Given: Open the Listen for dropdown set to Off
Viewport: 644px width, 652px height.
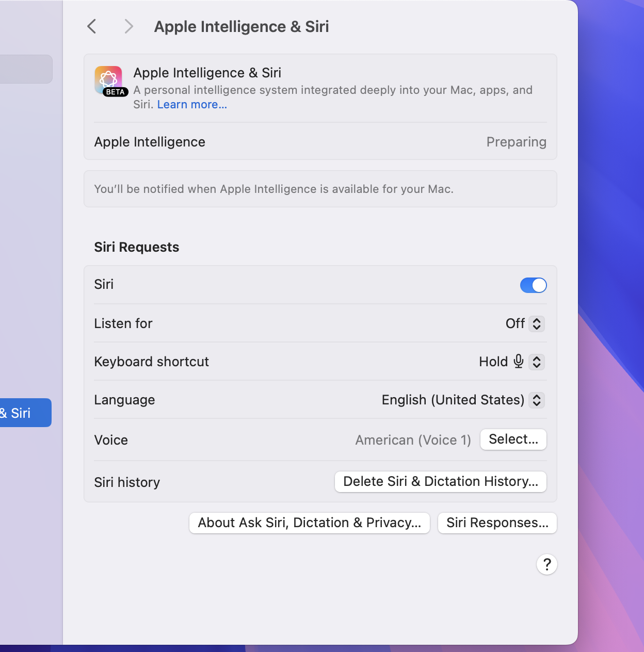Looking at the screenshot, I should (525, 323).
